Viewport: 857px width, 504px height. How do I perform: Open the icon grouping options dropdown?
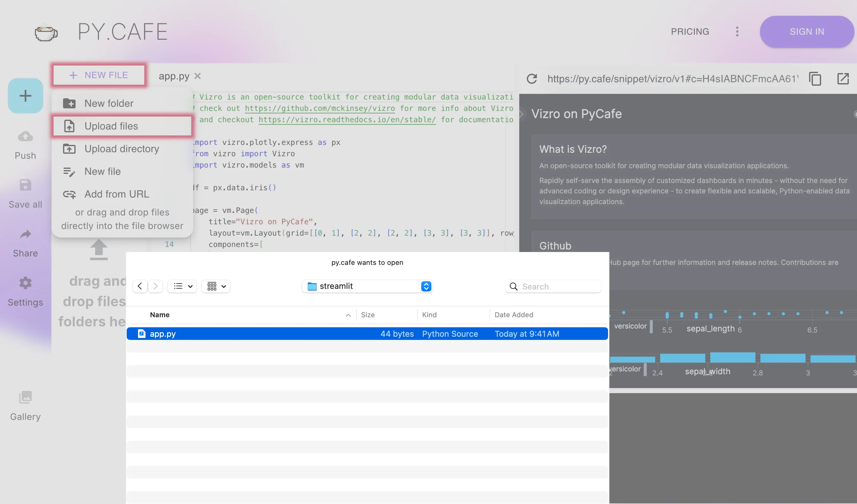(x=216, y=286)
